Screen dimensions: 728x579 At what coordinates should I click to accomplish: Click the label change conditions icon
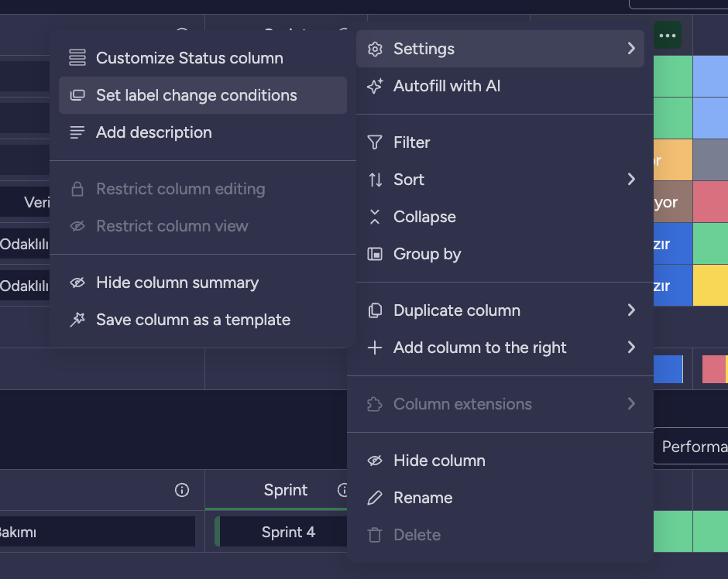(77, 95)
